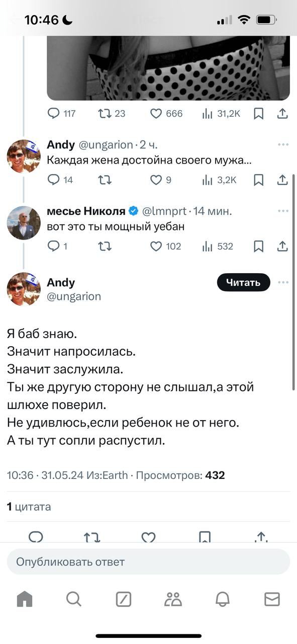Share the top post with 31,2K views
297x644 pixels.
282,114
